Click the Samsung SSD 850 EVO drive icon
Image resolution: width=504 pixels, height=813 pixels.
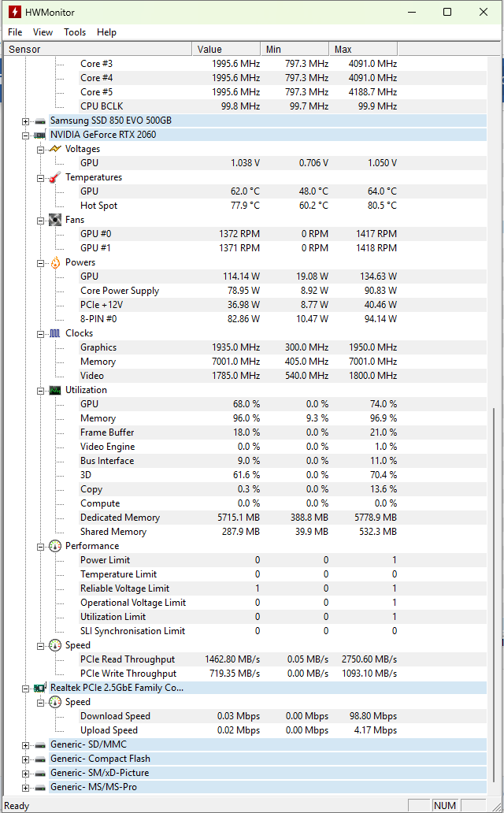pos(40,121)
